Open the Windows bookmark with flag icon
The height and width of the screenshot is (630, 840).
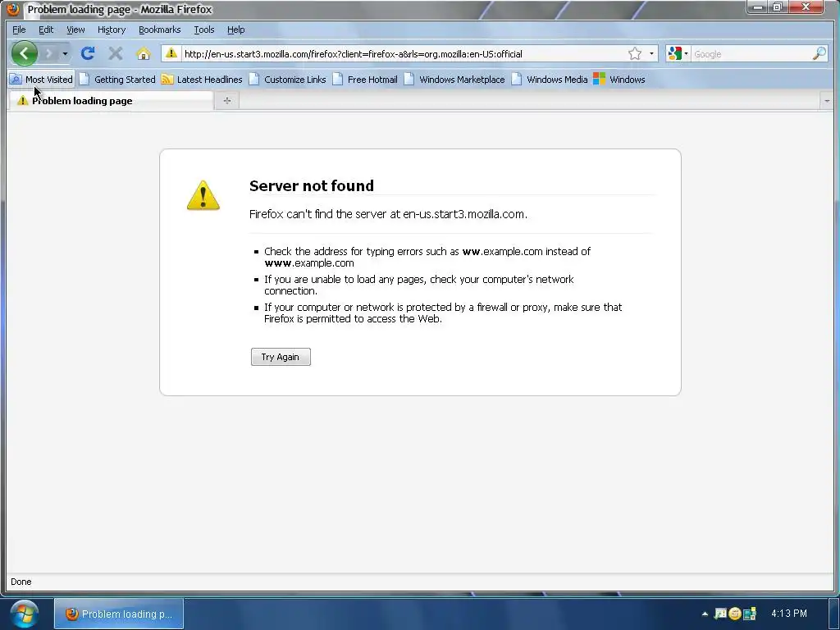click(x=619, y=80)
